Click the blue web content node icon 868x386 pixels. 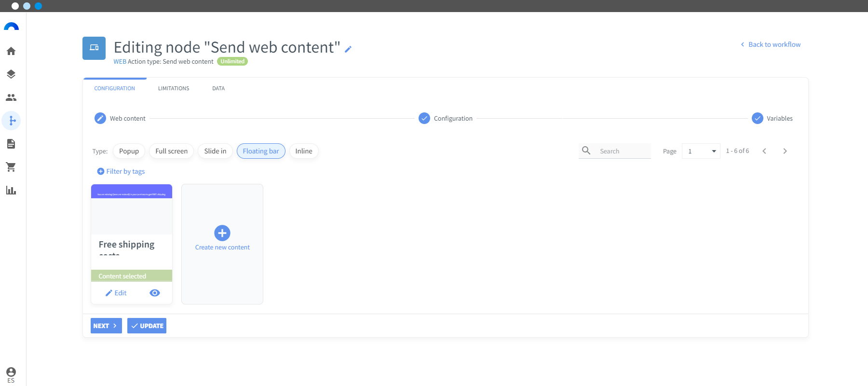(x=94, y=48)
